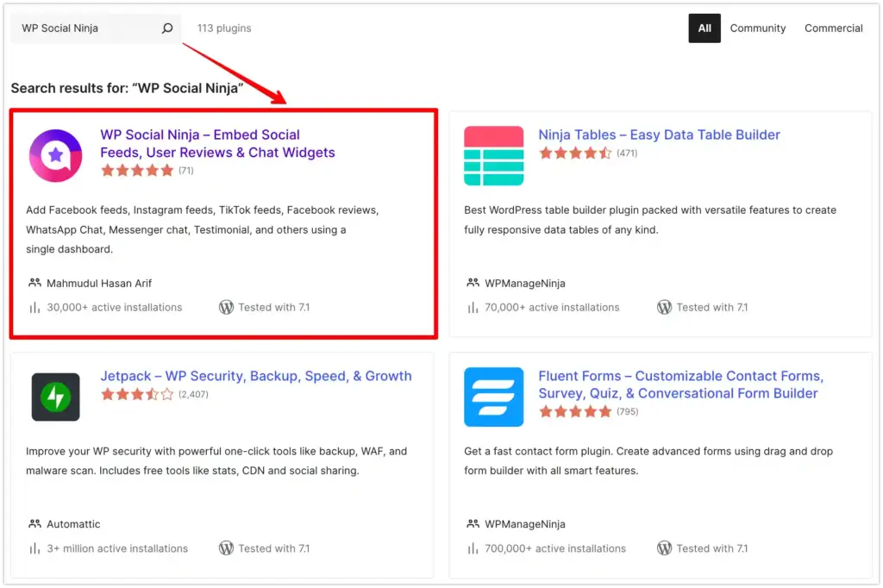Click "WPManageNinja" under Fluent Forms

[525, 524]
